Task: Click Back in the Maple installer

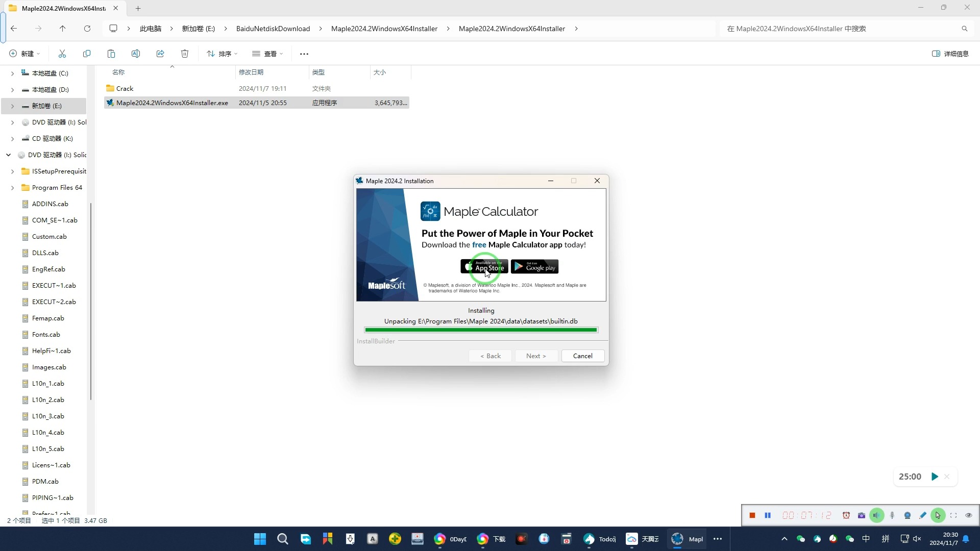Action: 490,356
